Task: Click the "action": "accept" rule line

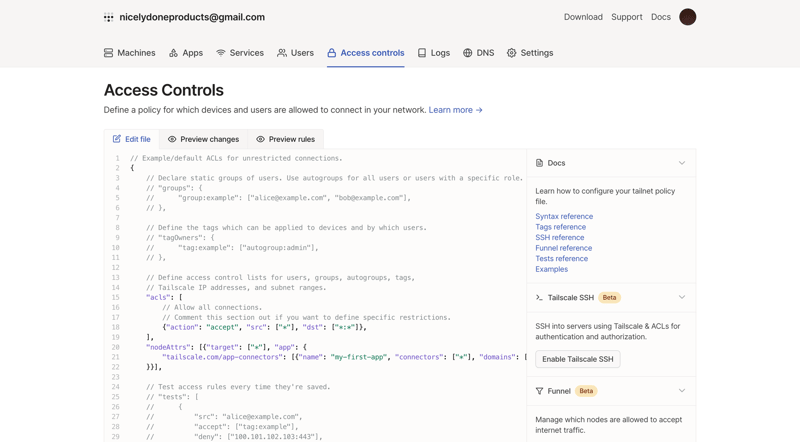Action: click(x=264, y=327)
